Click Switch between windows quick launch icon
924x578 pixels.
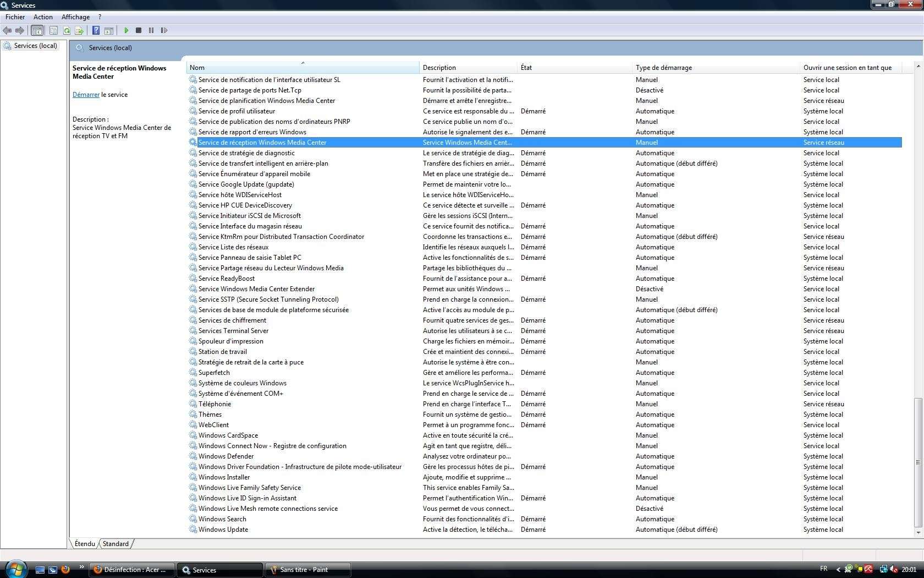[x=53, y=570]
